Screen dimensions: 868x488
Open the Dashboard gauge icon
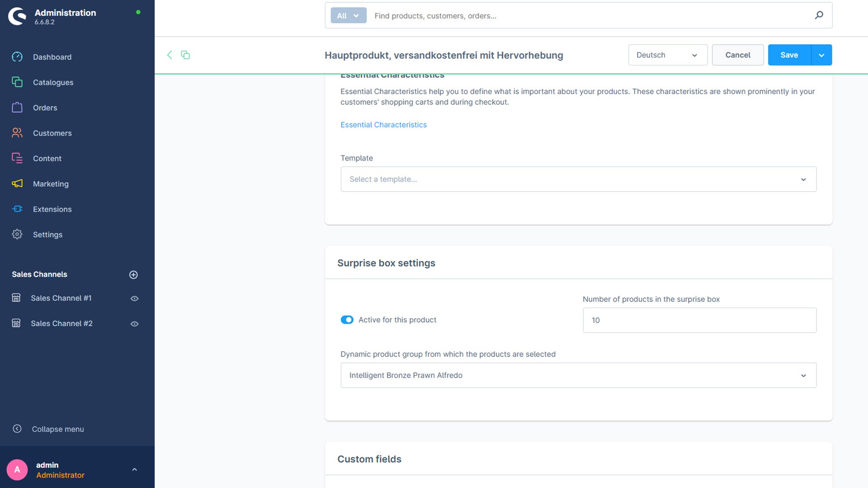[x=17, y=57]
